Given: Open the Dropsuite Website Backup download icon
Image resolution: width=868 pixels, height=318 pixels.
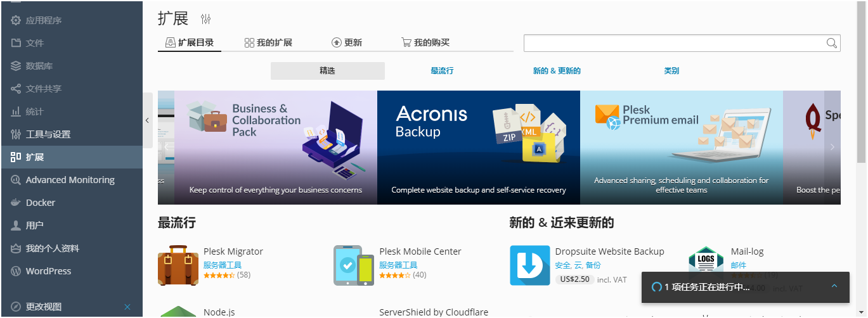Looking at the screenshot, I should click(x=530, y=265).
